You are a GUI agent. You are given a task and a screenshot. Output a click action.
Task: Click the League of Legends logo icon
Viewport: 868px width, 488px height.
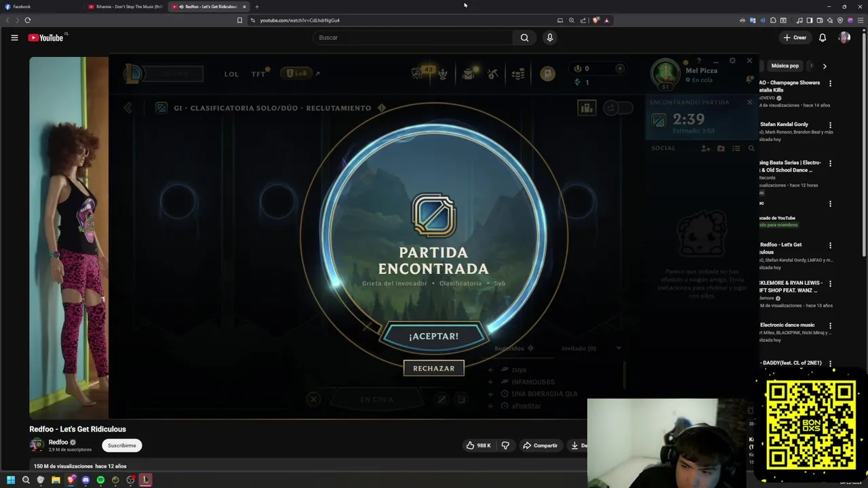(134, 73)
